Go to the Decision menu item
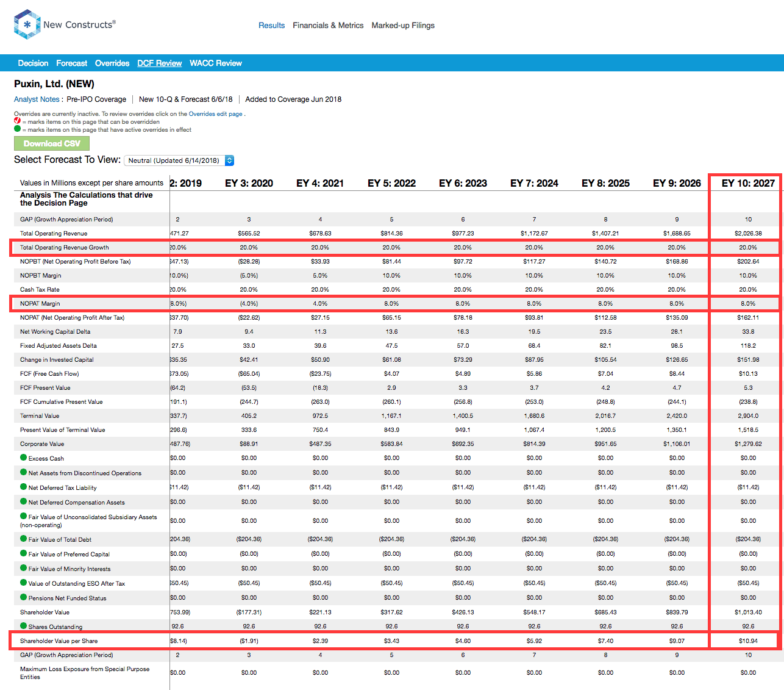 pyautogui.click(x=33, y=63)
